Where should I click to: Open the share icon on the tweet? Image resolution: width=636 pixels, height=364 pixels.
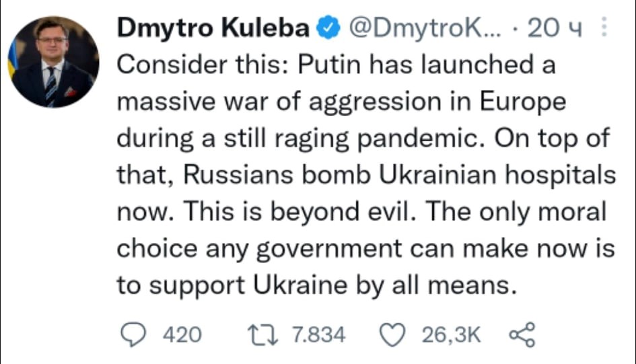pyautogui.click(x=521, y=334)
